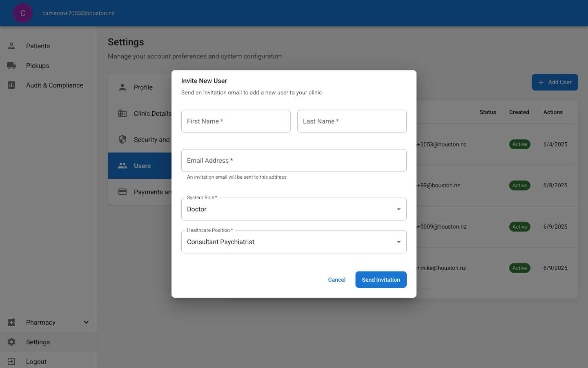Click the Users group icon
Screen dimensions: 588x368
122,166
